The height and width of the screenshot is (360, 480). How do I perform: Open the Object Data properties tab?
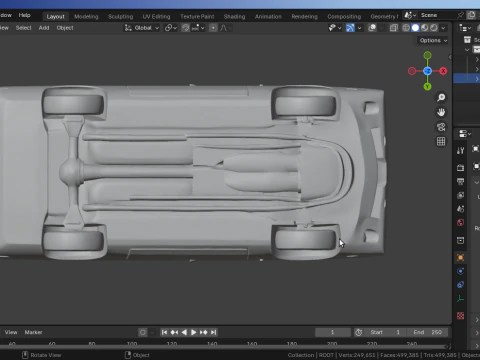coord(461,299)
